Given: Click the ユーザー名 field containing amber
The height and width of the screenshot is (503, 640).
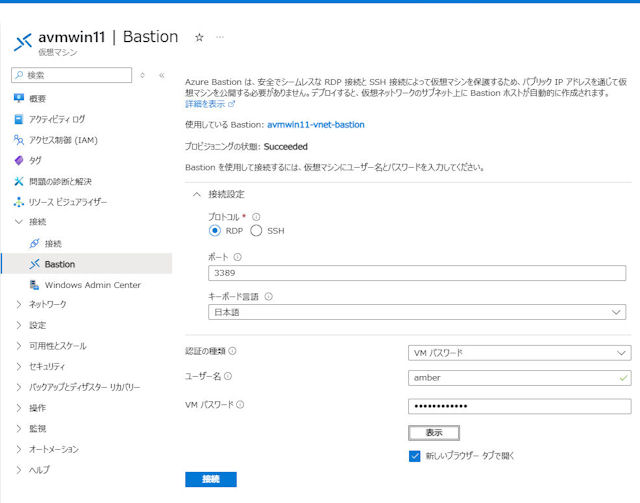Looking at the screenshot, I should 519,378.
